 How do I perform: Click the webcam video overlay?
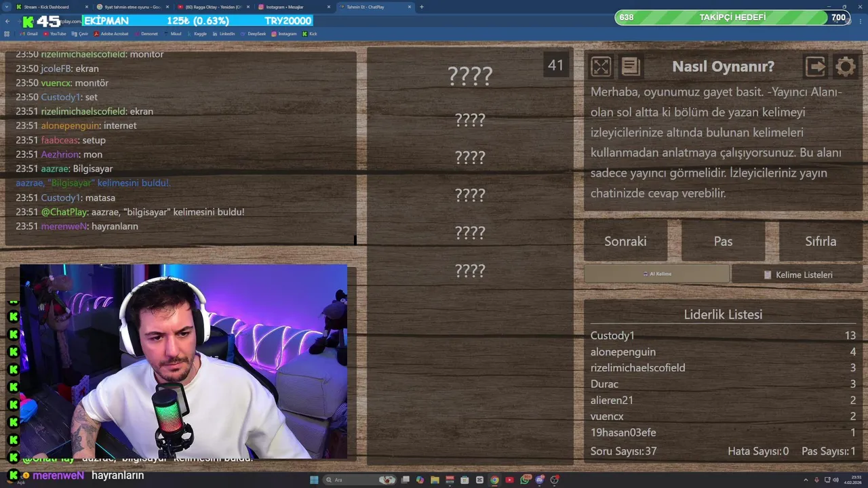183,361
